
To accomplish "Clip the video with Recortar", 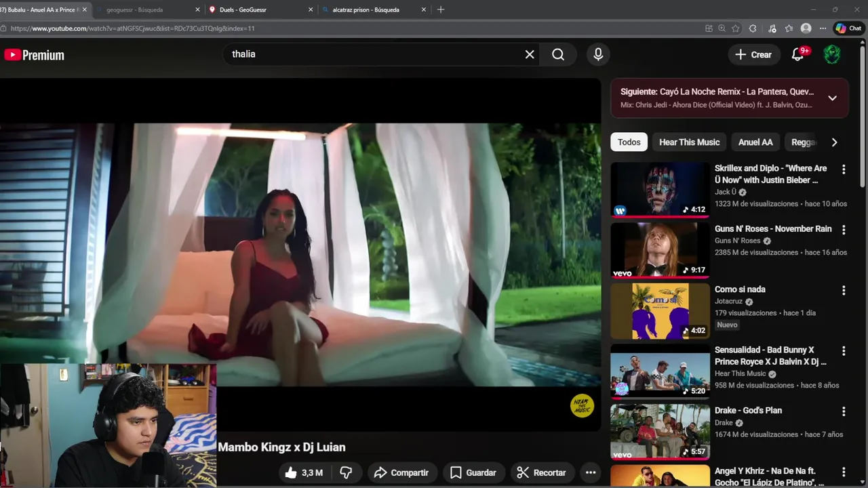I will pos(541,472).
